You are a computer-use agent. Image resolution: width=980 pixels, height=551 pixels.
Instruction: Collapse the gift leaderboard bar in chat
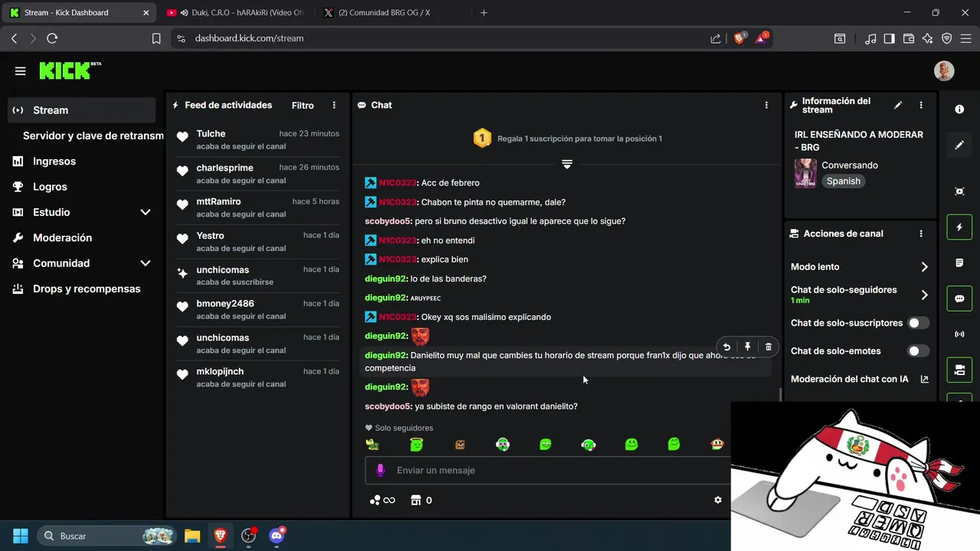pos(567,164)
